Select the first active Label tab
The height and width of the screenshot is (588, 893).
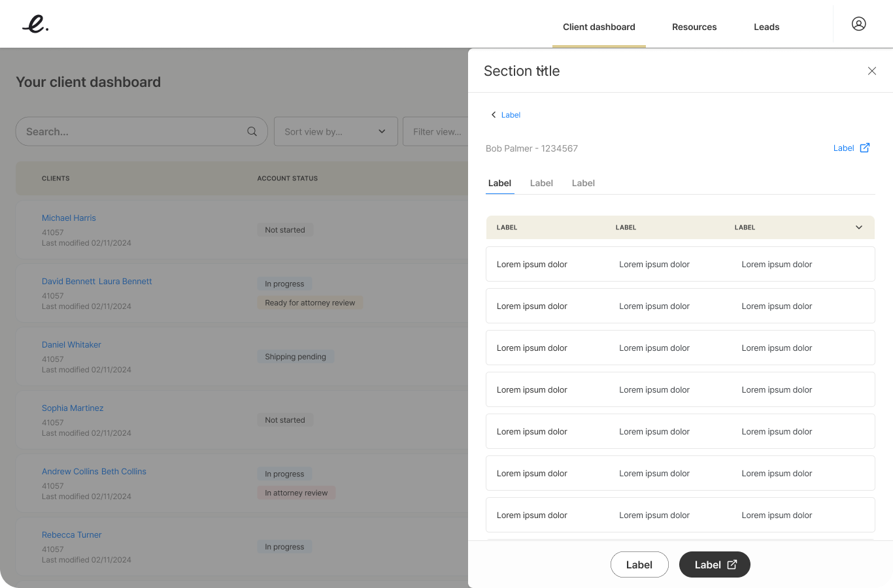click(499, 183)
